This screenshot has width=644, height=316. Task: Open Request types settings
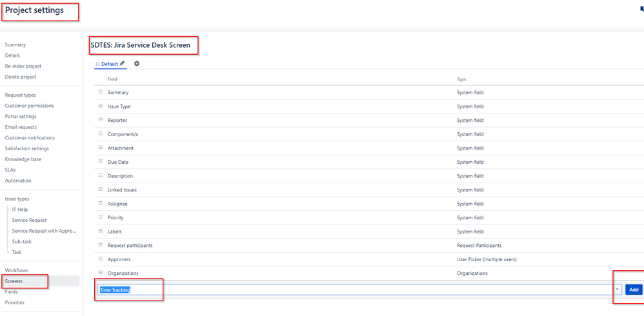click(21, 95)
